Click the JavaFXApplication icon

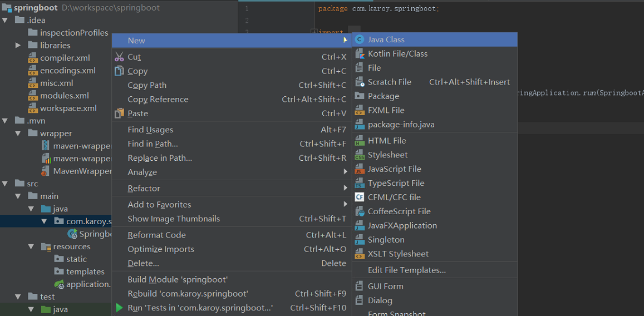[x=360, y=226]
